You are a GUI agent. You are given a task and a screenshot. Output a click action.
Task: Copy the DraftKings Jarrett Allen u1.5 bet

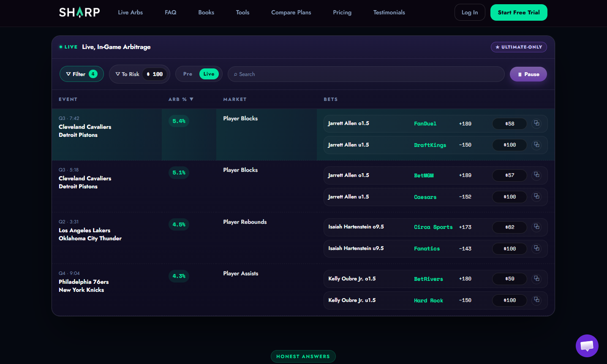(x=536, y=145)
